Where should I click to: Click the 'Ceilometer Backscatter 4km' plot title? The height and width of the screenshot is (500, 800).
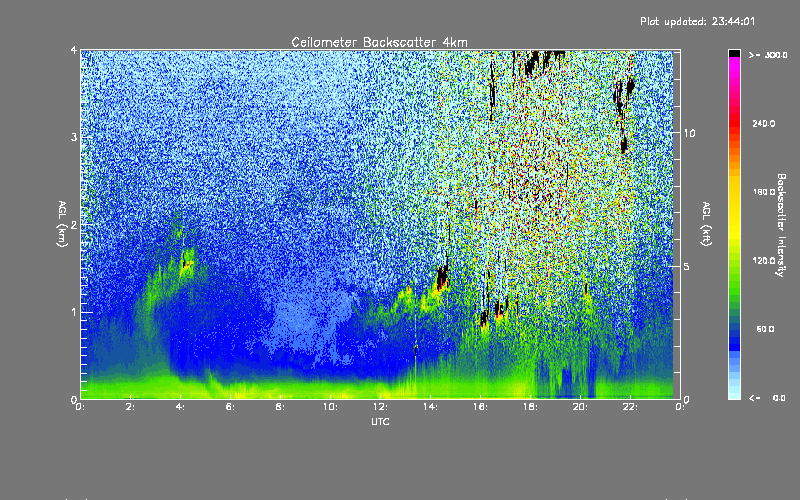pyautogui.click(x=379, y=42)
